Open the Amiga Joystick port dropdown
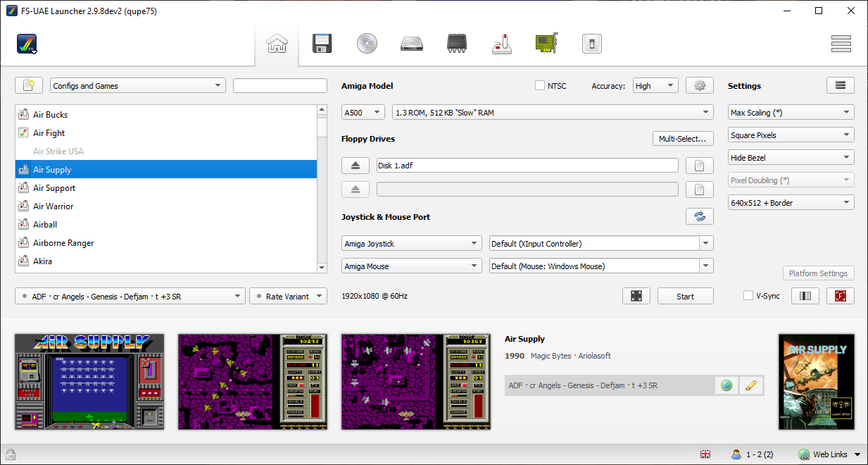The width and height of the screenshot is (868, 465). coord(412,244)
